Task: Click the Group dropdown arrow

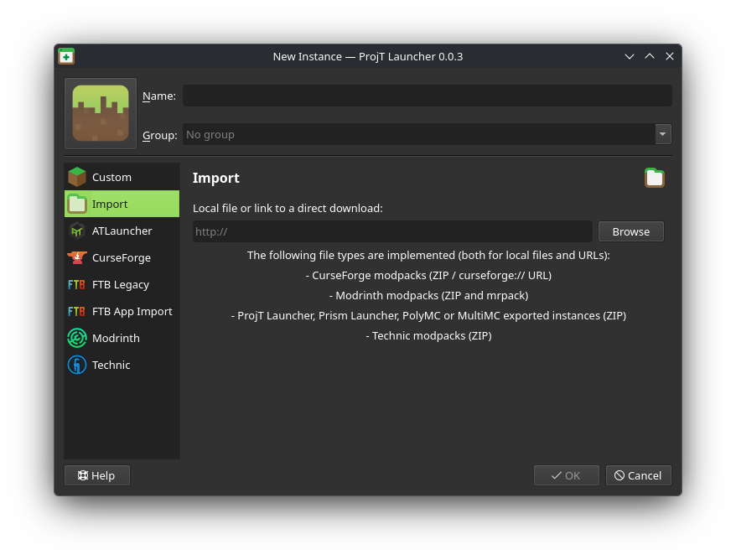Action: coord(662,134)
